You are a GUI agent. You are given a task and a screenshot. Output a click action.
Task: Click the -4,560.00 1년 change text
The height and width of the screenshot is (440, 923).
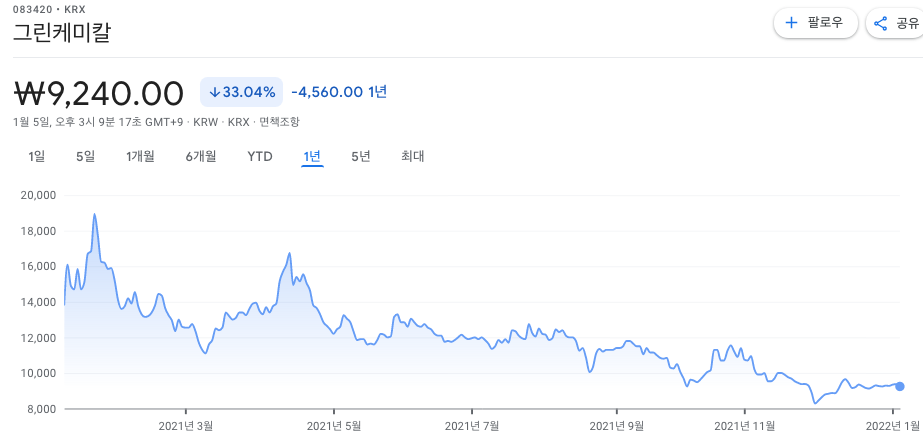point(339,92)
